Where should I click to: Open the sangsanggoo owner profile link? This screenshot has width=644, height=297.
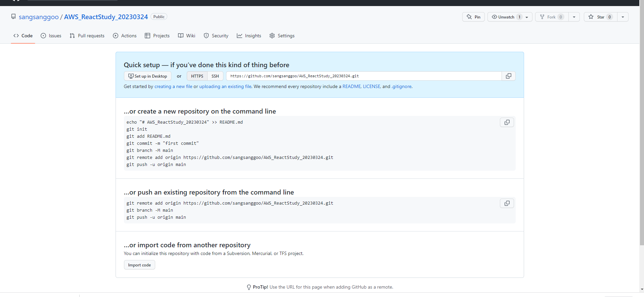(39, 17)
